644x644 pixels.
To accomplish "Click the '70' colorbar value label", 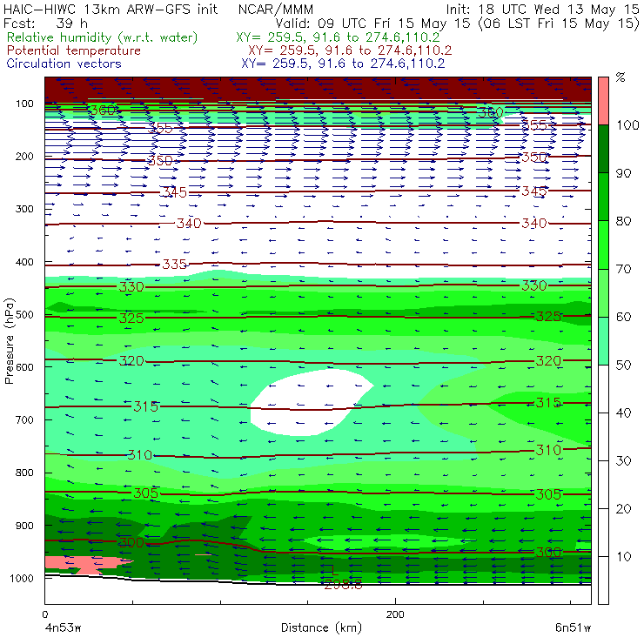I will click(x=623, y=269).
